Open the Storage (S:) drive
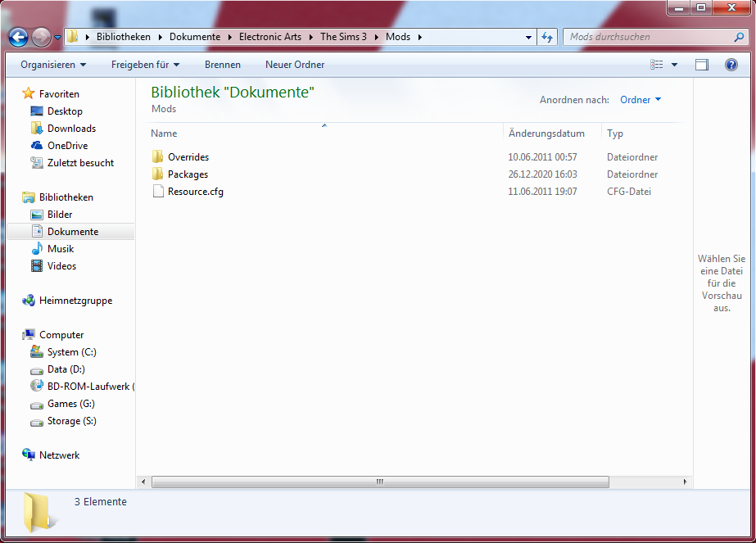This screenshot has height=543, width=756. pyautogui.click(x=72, y=421)
